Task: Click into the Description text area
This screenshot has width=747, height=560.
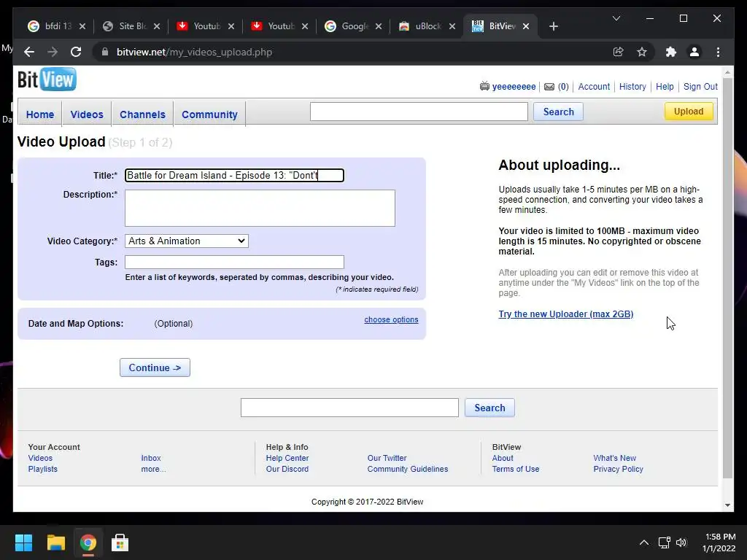Action: click(260, 208)
